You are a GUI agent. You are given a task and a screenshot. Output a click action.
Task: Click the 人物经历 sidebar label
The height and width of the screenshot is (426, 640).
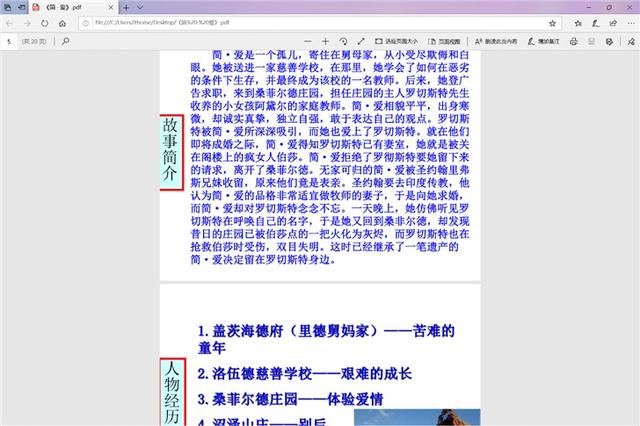(x=172, y=393)
